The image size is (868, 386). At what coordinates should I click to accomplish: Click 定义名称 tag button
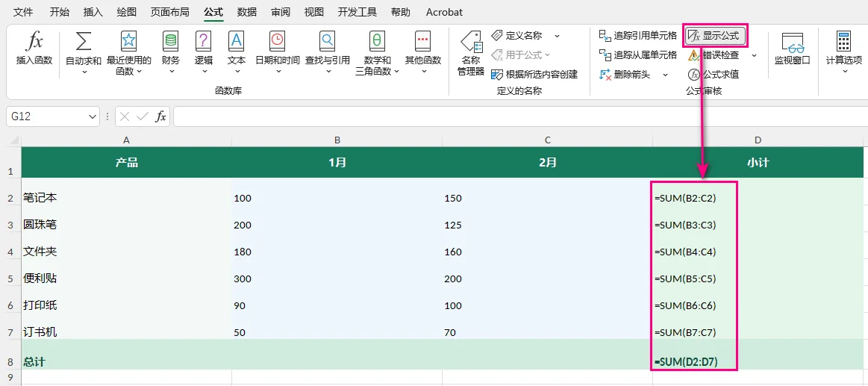tap(517, 36)
